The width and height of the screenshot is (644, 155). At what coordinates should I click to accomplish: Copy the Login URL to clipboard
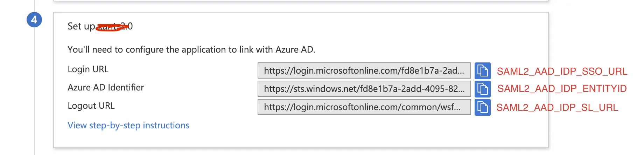482,71
